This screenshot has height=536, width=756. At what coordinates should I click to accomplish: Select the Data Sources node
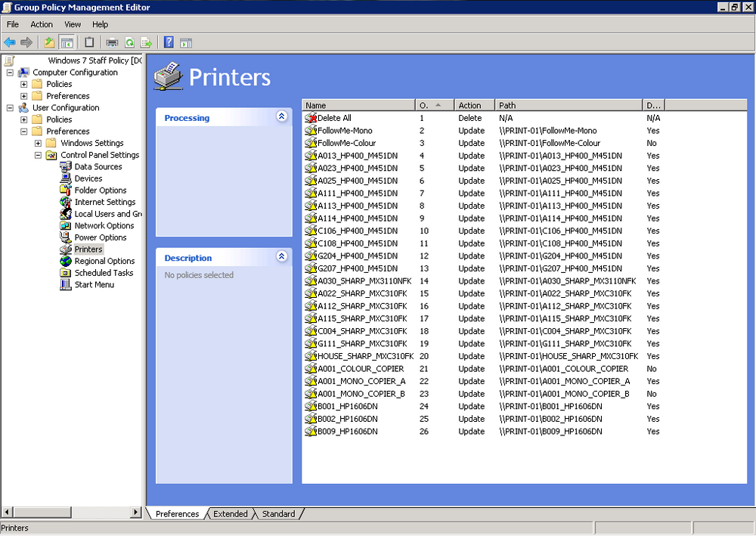(x=98, y=167)
